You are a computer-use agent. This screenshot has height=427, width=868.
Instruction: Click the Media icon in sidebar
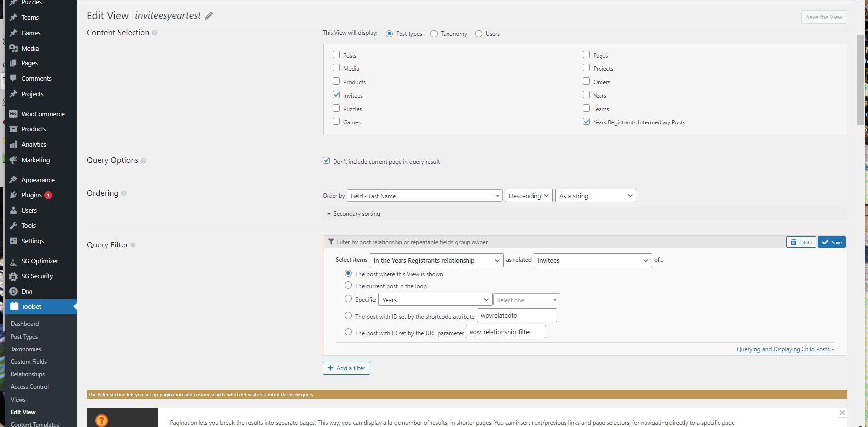click(x=13, y=48)
